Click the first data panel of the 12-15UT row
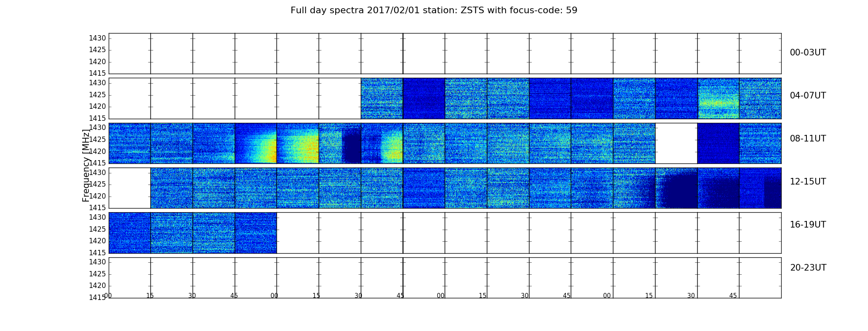 click(172, 188)
